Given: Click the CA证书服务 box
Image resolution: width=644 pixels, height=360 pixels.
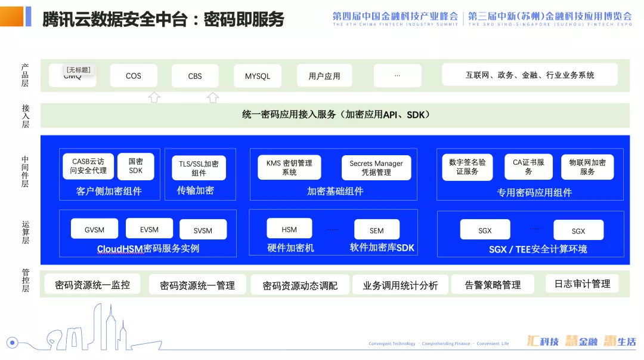Looking at the screenshot, I should coord(528,167).
